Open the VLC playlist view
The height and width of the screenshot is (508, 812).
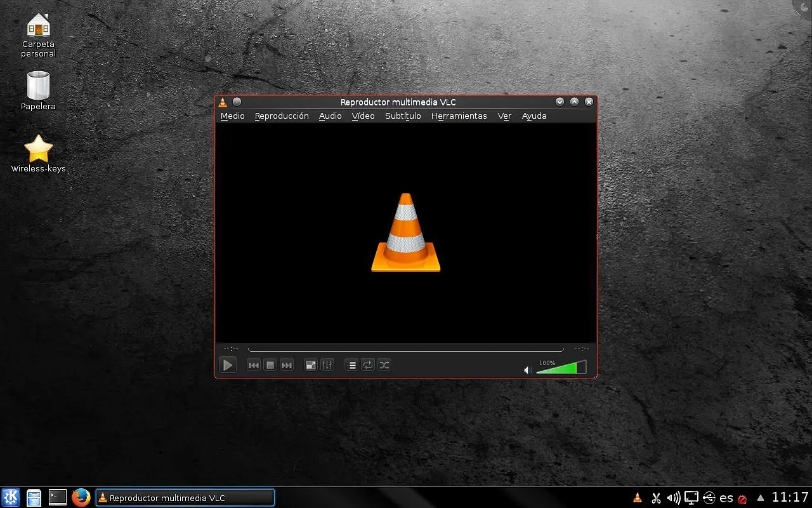(351, 365)
